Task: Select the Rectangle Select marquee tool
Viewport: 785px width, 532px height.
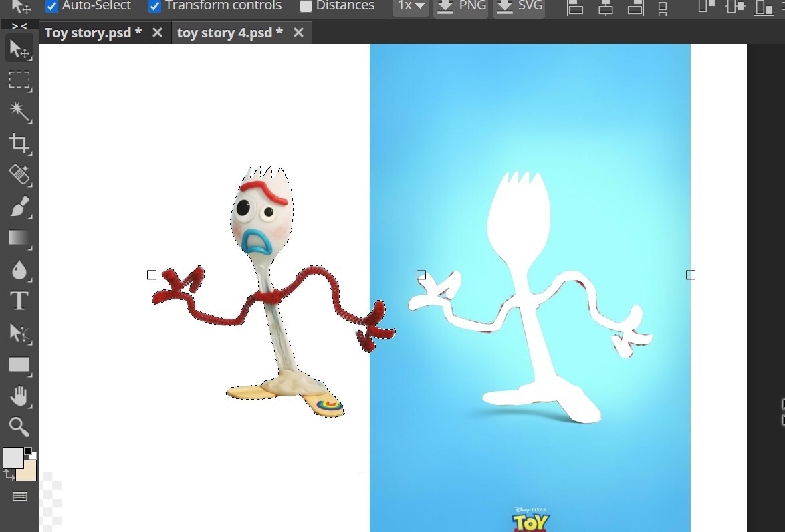Action: coord(19,80)
